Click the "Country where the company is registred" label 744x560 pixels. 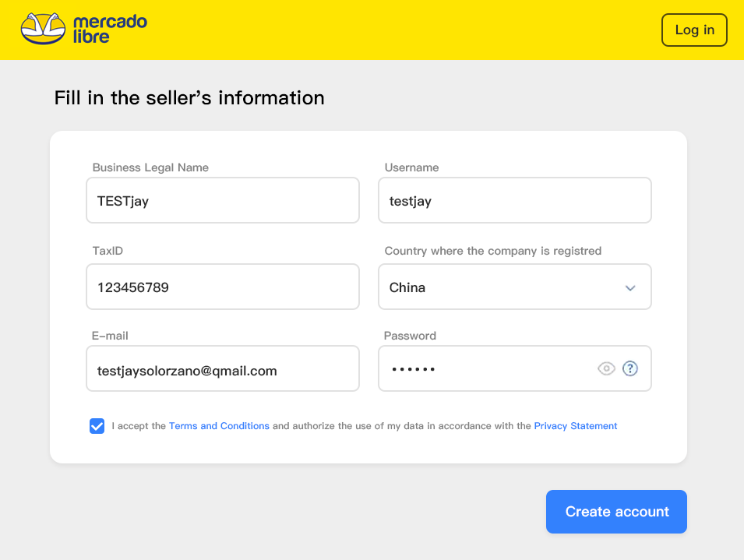(492, 251)
